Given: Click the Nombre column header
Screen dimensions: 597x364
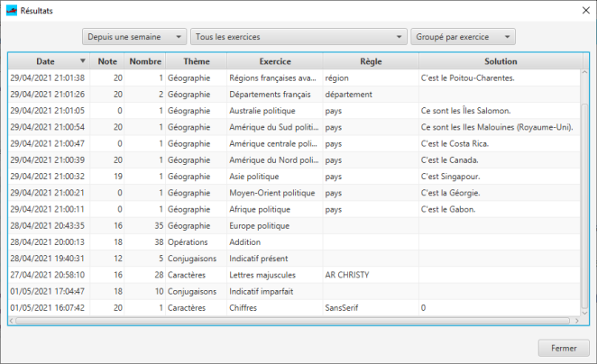Looking at the screenshot, I should [x=144, y=61].
